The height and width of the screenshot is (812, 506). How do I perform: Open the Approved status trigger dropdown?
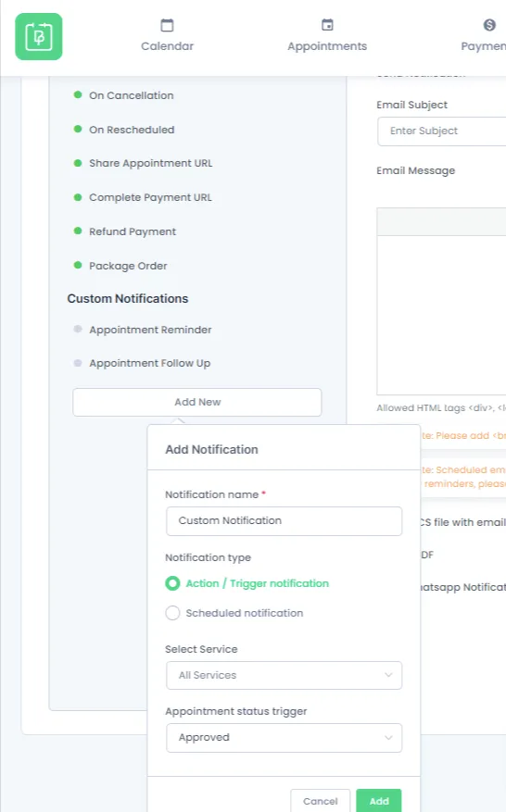[285, 737]
